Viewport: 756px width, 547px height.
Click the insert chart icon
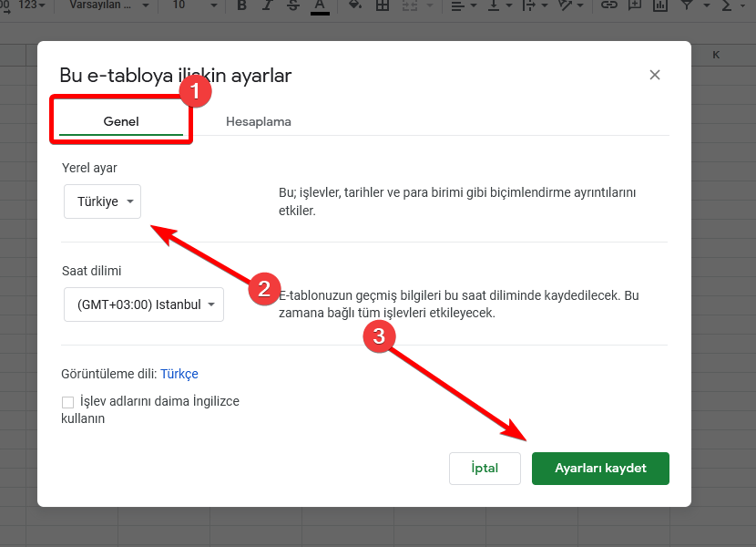(x=660, y=5)
